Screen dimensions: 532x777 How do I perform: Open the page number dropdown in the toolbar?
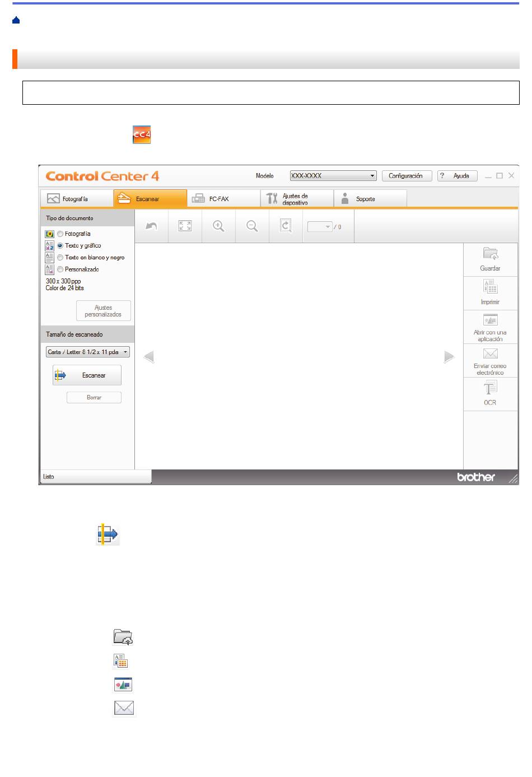[x=320, y=227]
